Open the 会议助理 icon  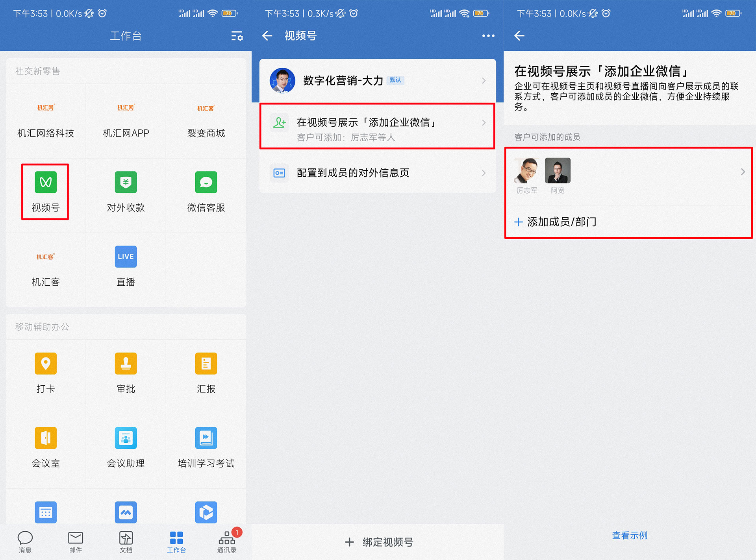126,438
